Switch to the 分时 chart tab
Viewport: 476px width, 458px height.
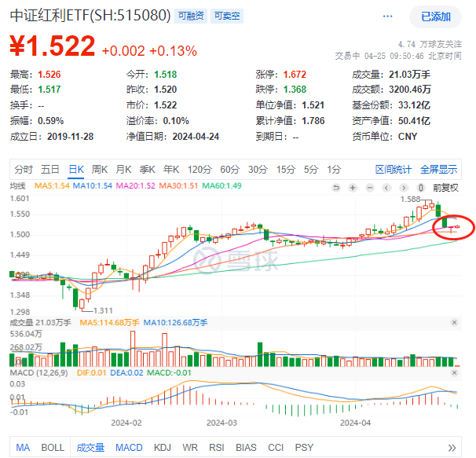tap(24, 169)
